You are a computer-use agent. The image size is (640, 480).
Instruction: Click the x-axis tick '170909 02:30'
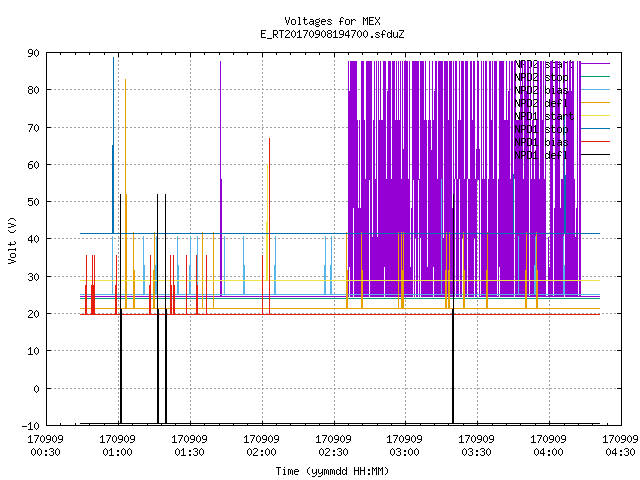pyautogui.click(x=333, y=446)
